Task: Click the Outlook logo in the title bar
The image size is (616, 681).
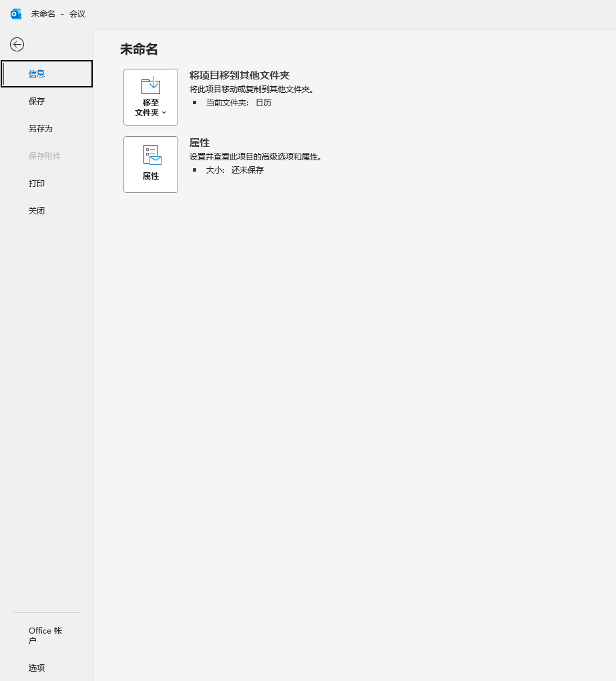Action: coord(16,13)
